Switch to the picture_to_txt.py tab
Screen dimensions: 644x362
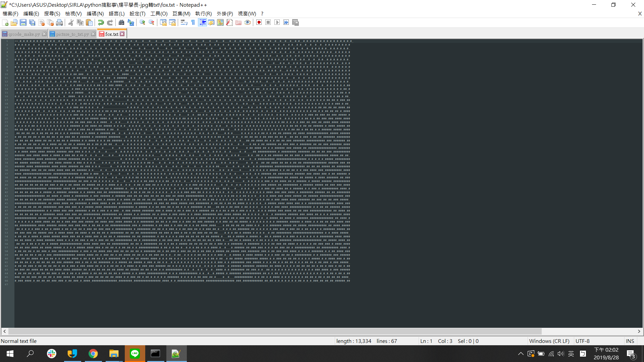[x=72, y=34]
